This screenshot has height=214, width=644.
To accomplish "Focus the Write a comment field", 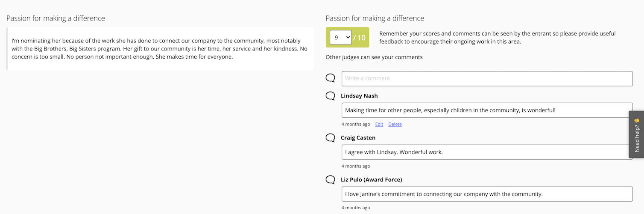I will 487,78.
